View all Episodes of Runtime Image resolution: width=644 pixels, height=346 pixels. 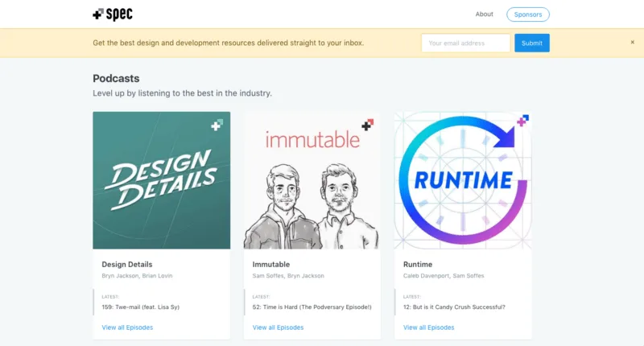coord(429,327)
